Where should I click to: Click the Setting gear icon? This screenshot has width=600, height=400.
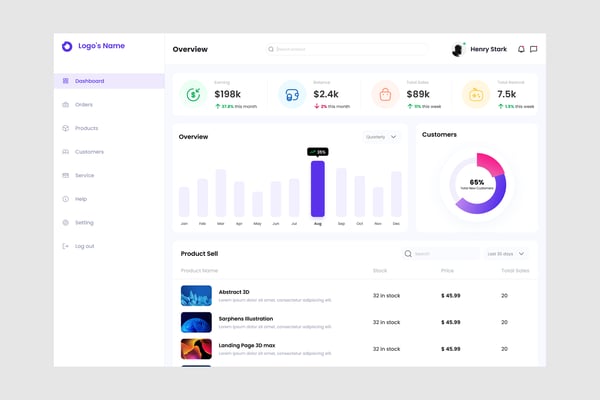click(x=66, y=223)
